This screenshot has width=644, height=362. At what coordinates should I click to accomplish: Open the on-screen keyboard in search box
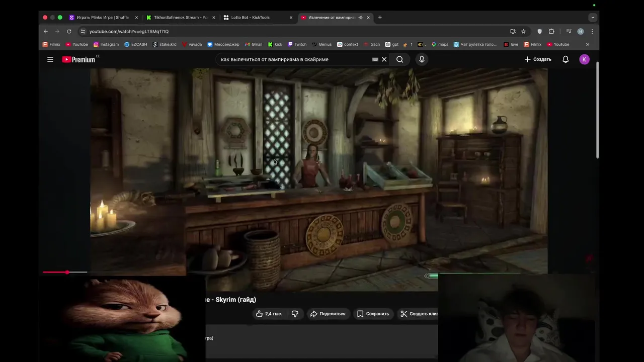(x=375, y=59)
